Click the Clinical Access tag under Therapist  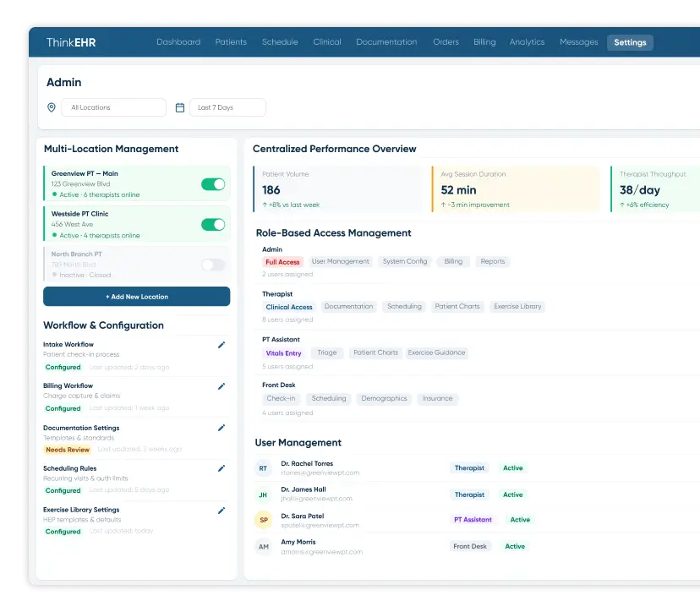(289, 307)
